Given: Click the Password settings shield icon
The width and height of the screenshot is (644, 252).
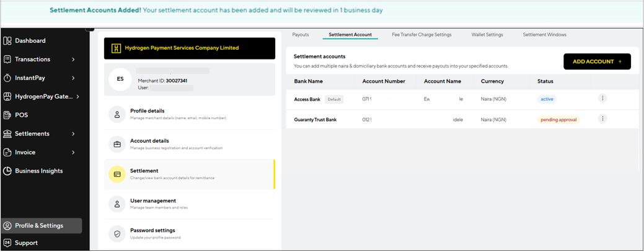Looking at the screenshot, I should pyautogui.click(x=117, y=234).
